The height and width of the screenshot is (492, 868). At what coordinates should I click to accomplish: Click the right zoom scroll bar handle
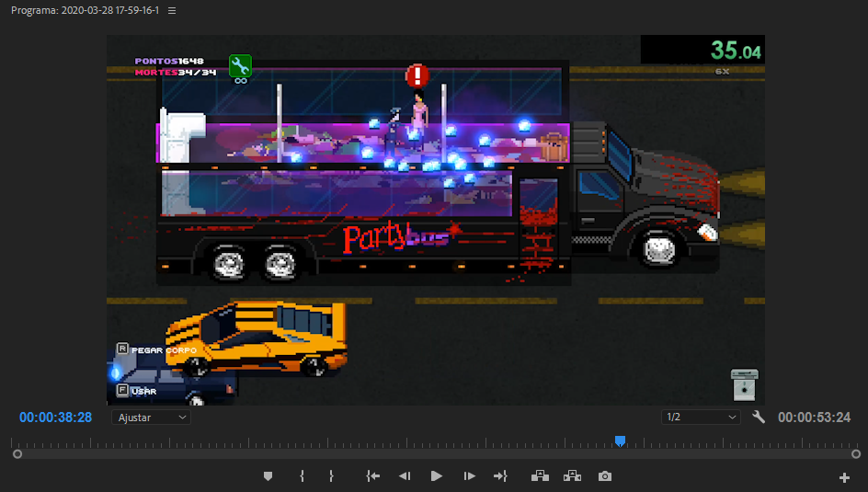click(856, 453)
